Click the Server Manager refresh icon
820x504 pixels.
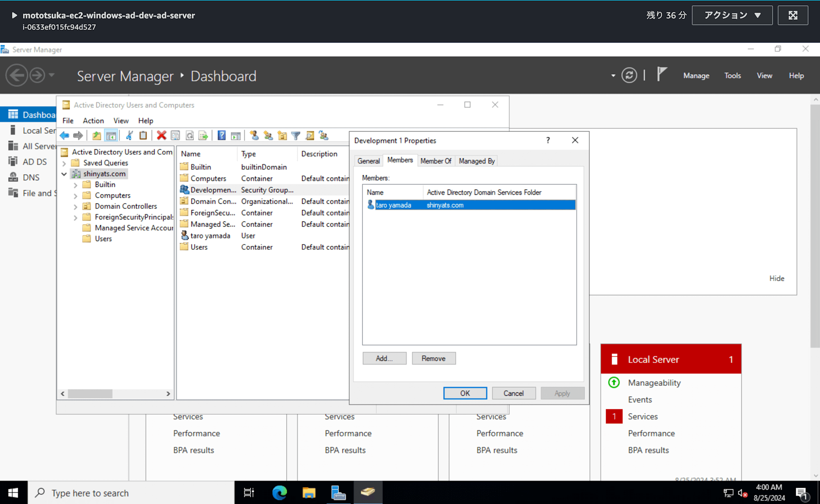point(629,75)
